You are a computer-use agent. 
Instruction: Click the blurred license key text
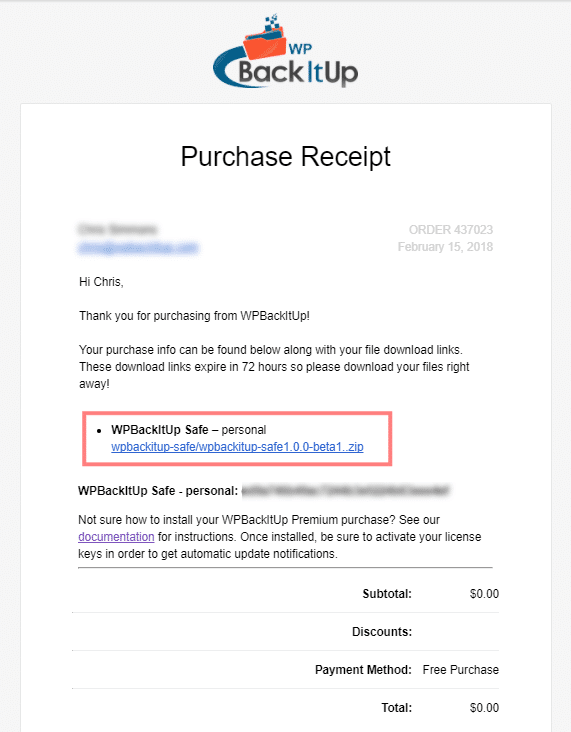[346, 491]
